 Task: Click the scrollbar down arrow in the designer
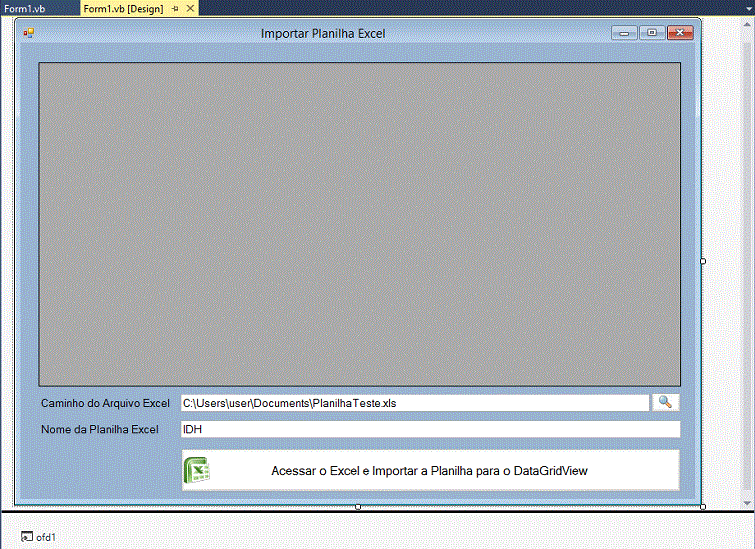(x=748, y=503)
